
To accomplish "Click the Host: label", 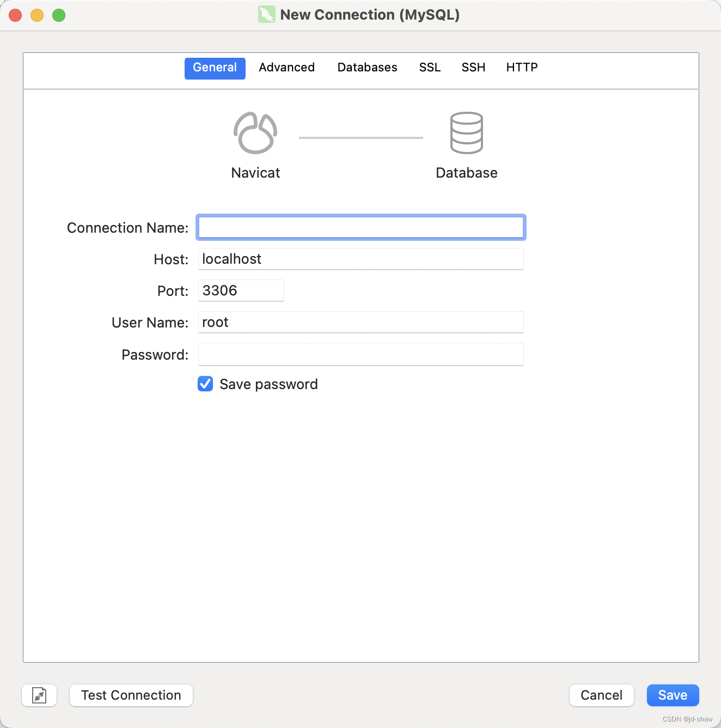I will 171,259.
